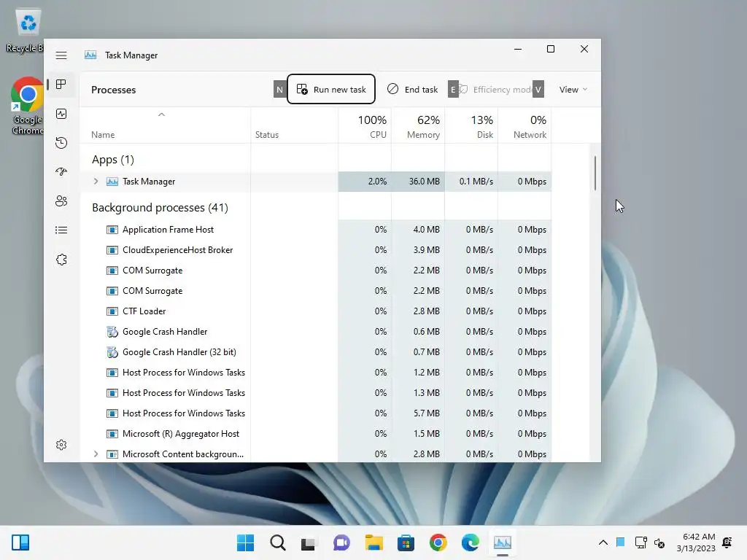Open the Users sidebar page
The image size is (747, 560).
pos(61,201)
